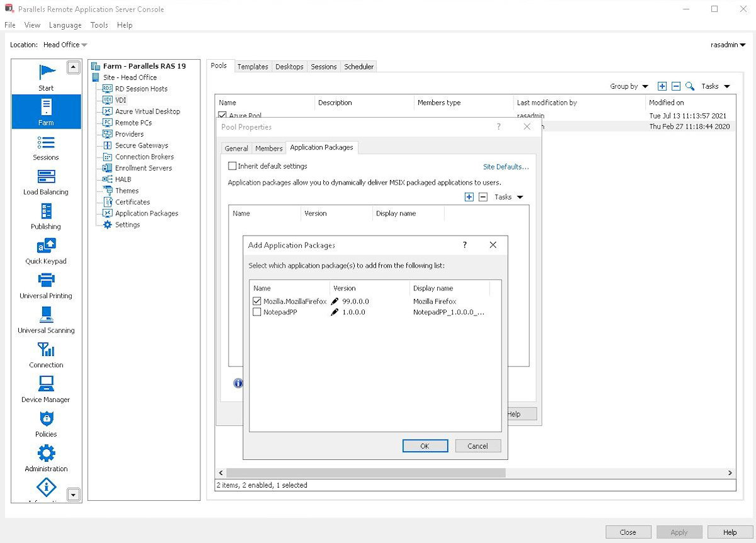Open the View menu
Viewport: 756px width, 543px height.
click(32, 25)
